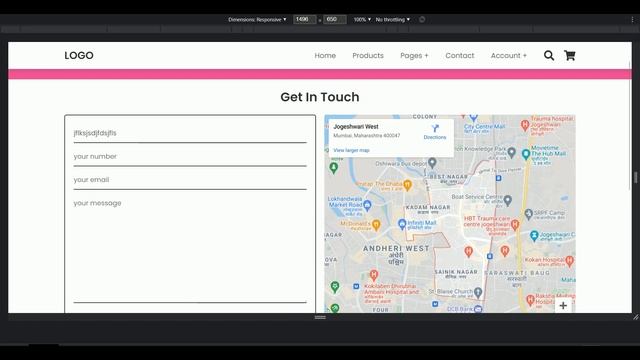Click the Lokhandwala Market Road marker

[x=367, y=205]
